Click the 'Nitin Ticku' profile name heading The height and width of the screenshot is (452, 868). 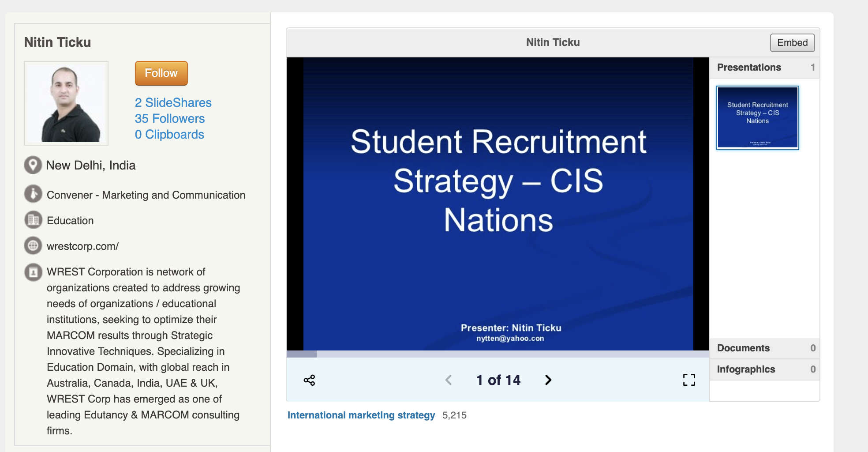57,42
